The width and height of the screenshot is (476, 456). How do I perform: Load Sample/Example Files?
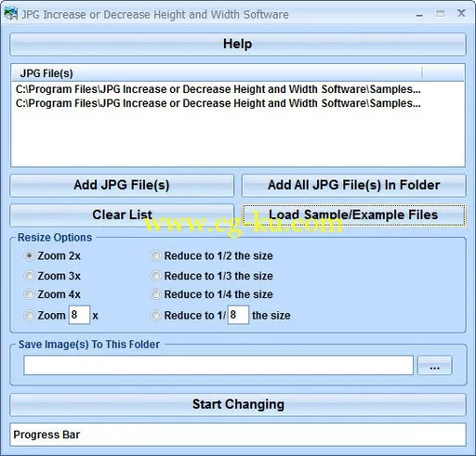pyautogui.click(x=353, y=215)
